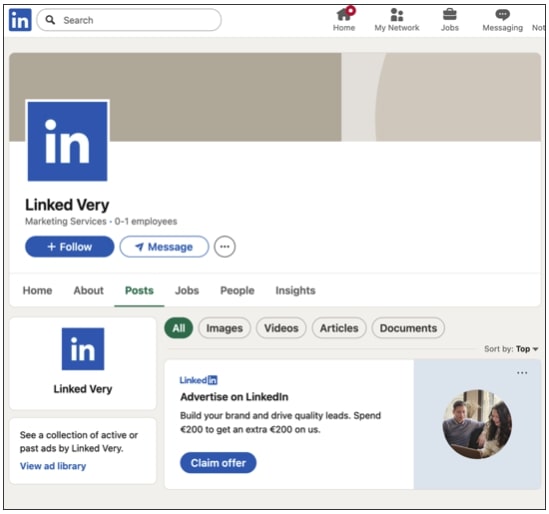
Task: Switch to the page Home tab
Action: [x=37, y=290]
